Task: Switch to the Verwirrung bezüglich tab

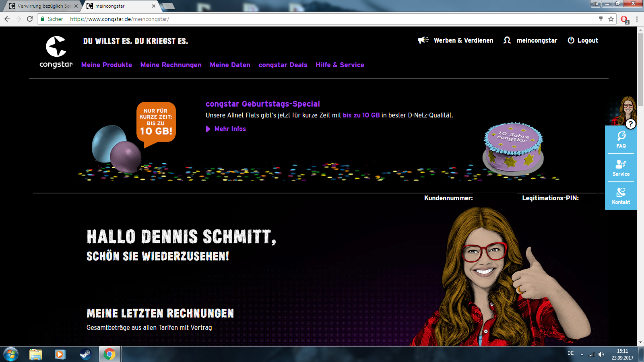Action: click(42, 6)
